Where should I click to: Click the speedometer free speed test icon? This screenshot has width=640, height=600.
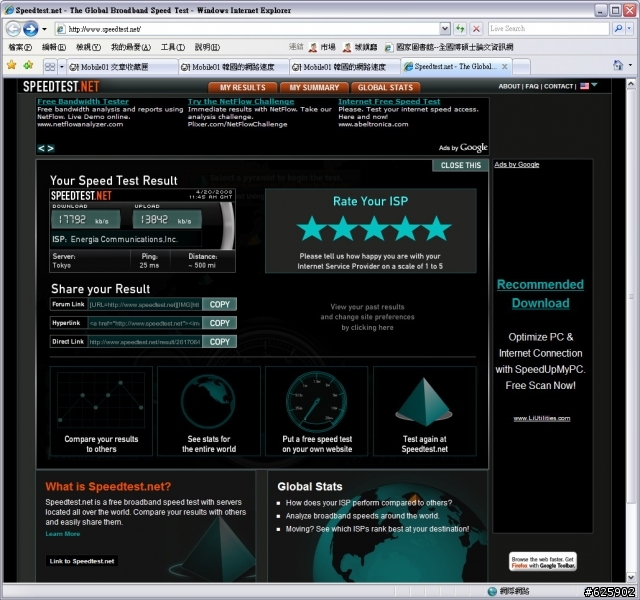pyautogui.click(x=316, y=402)
